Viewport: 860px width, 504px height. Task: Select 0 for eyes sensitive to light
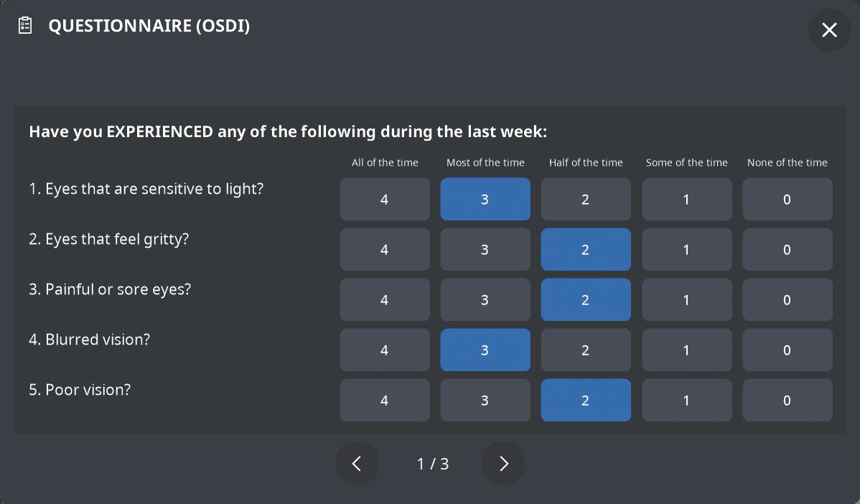787,200
